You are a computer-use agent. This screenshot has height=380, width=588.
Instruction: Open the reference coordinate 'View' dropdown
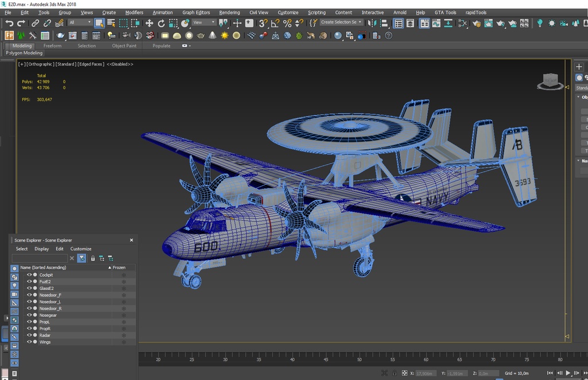[204, 22]
